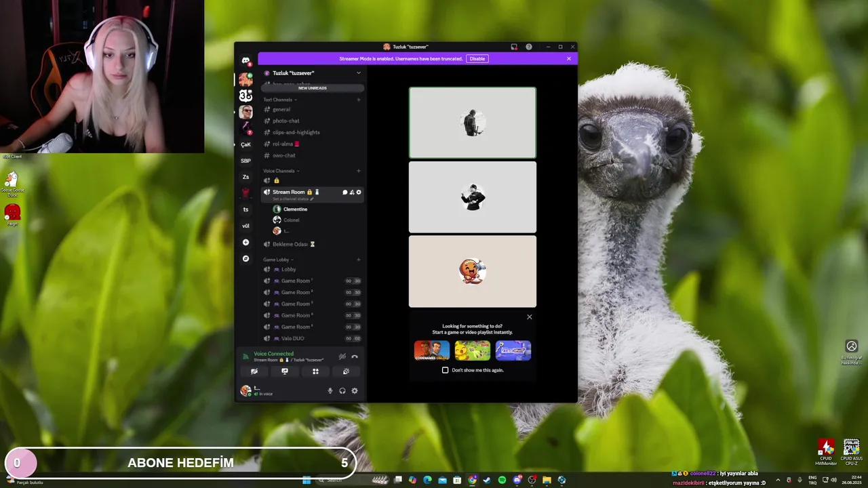Open the SBP server in sidebar
The image size is (868, 488).
click(x=245, y=161)
